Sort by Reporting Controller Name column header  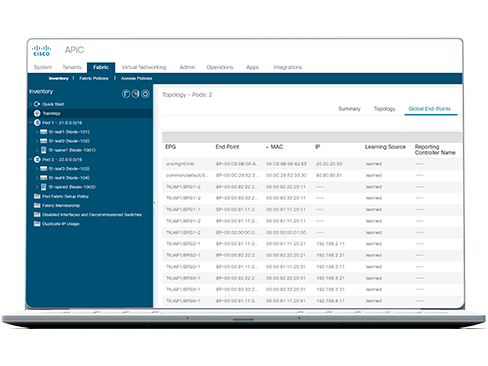435,150
